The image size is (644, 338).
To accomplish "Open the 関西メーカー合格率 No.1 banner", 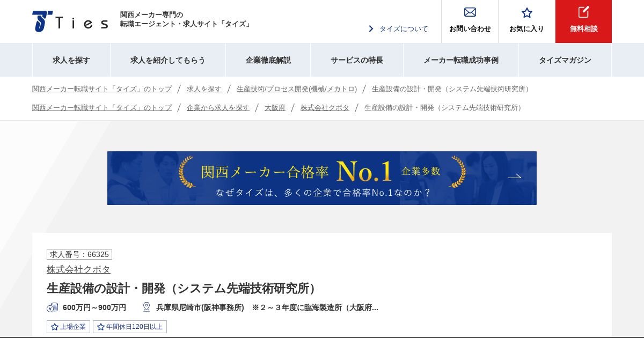I will (x=322, y=178).
